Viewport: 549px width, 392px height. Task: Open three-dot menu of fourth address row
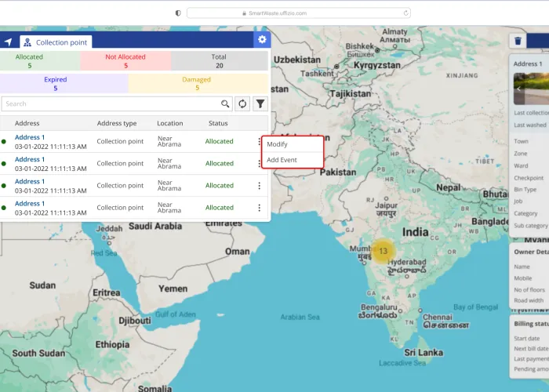[x=259, y=208]
